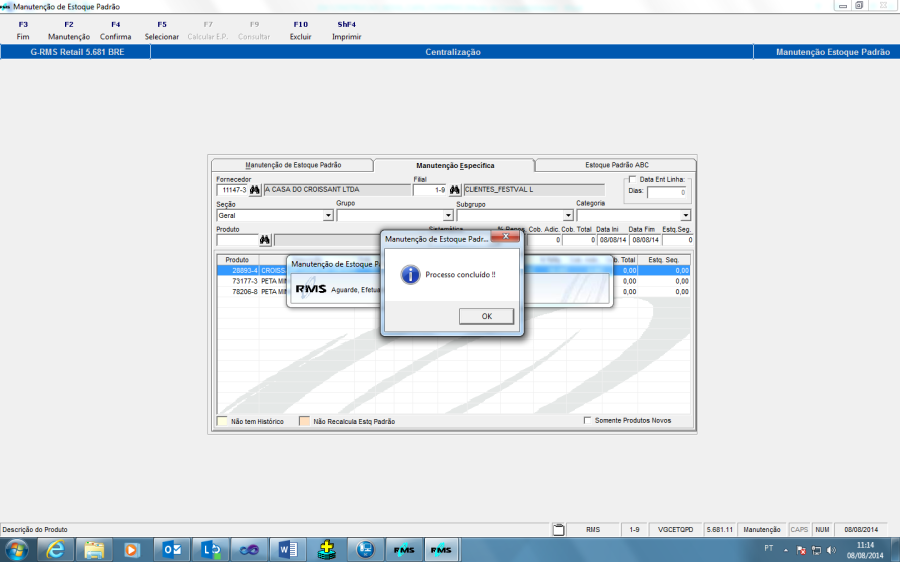The height and width of the screenshot is (562, 900).
Task: Click the Produto column header
Action: click(x=237, y=260)
